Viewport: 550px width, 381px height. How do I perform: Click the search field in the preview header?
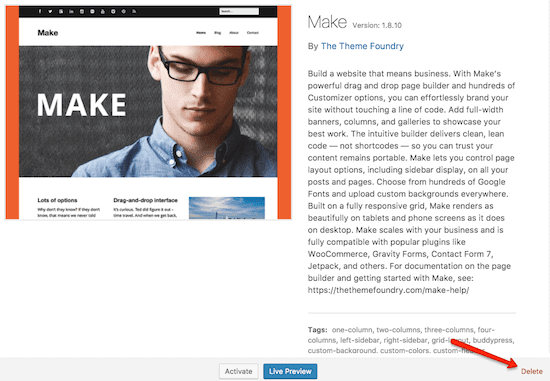239,11
